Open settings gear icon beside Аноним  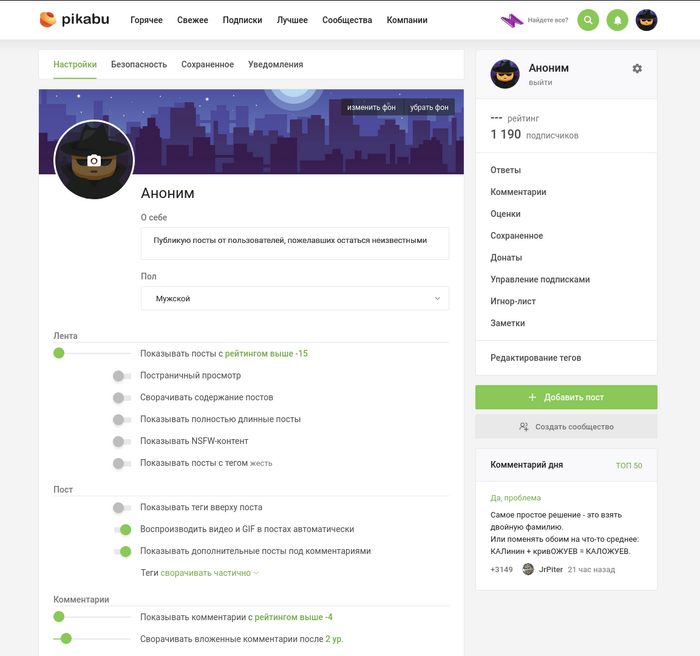pos(637,68)
